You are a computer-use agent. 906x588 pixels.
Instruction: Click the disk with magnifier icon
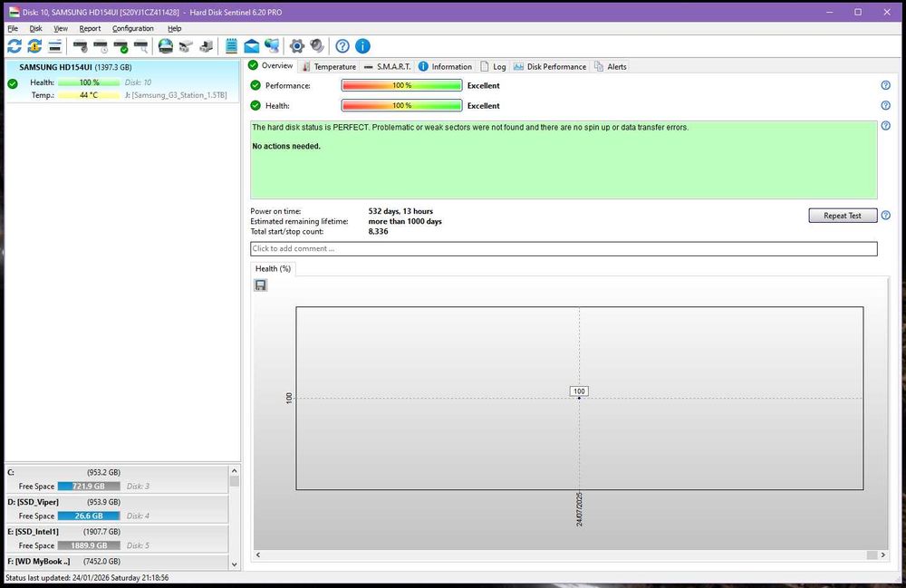pos(141,46)
